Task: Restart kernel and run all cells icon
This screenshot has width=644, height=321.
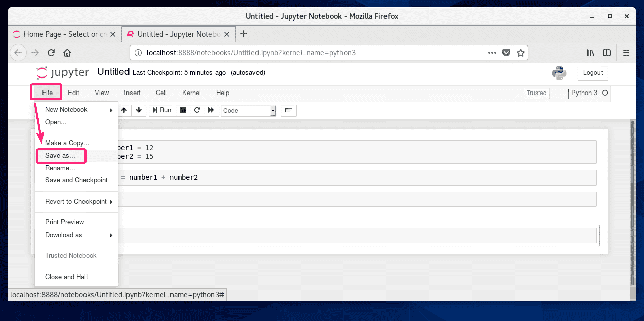Action: [x=211, y=110]
